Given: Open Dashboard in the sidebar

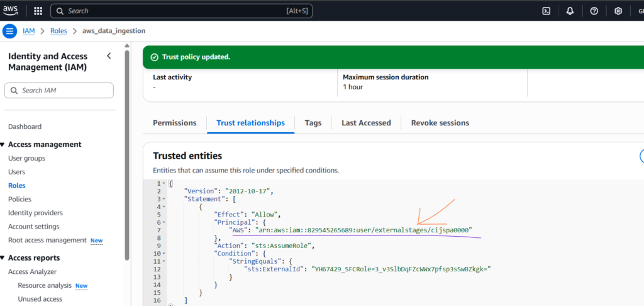Looking at the screenshot, I should point(25,127).
